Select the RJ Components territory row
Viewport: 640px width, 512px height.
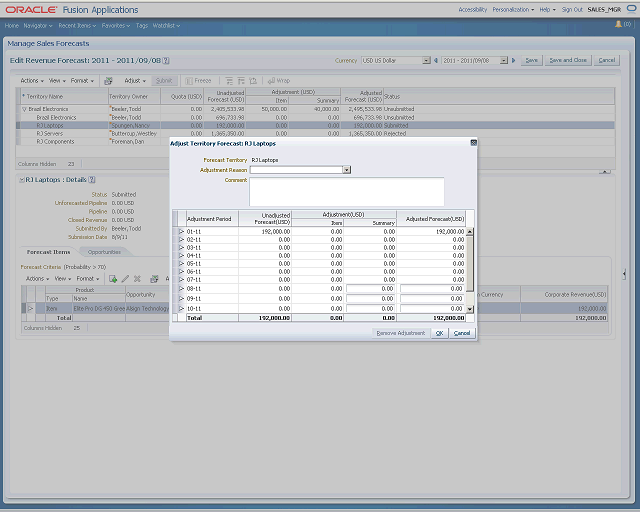315,142
